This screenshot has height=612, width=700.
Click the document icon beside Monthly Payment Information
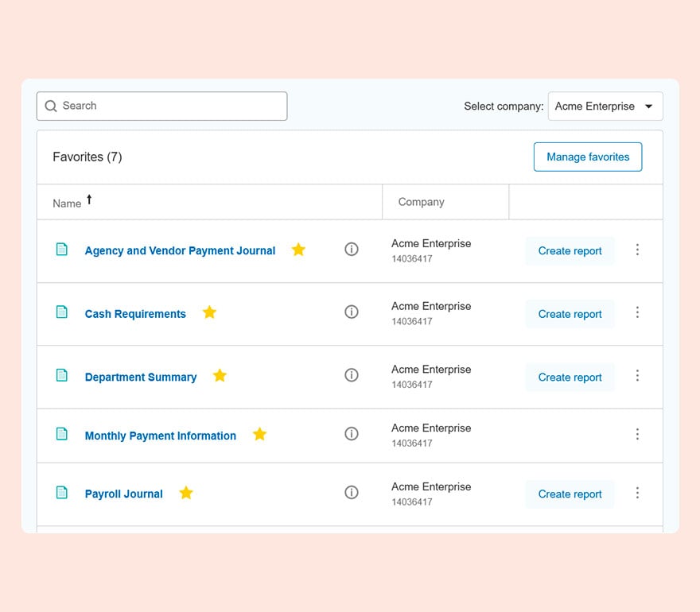[x=62, y=434]
